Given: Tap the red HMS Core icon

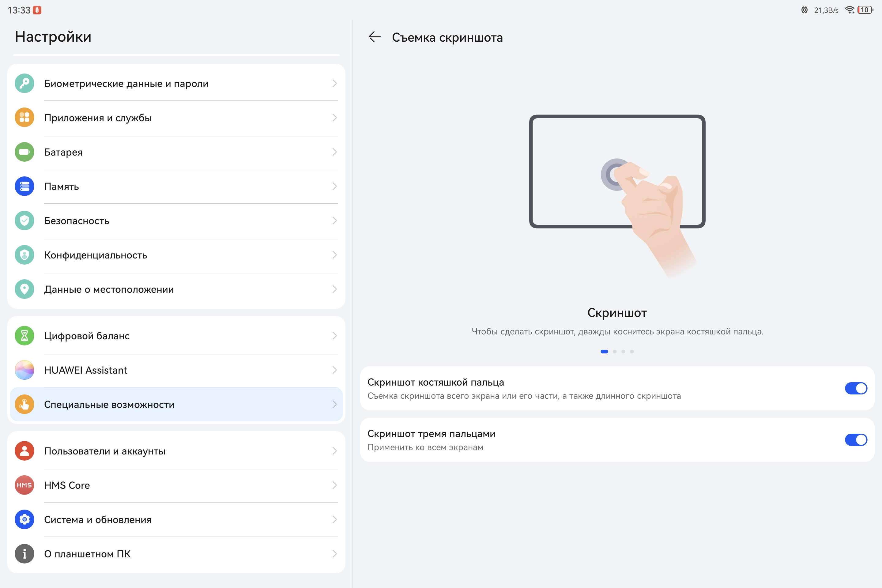Looking at the screenshot, I should (24, 485).
